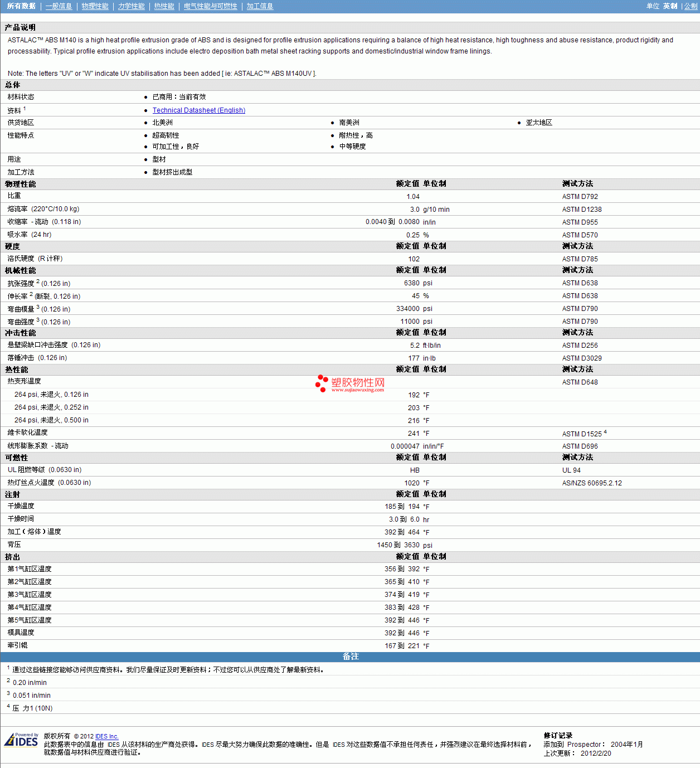Click 第5气缸区温度 row label
Screen dimensions: 700x768
[x=30, y=620]
